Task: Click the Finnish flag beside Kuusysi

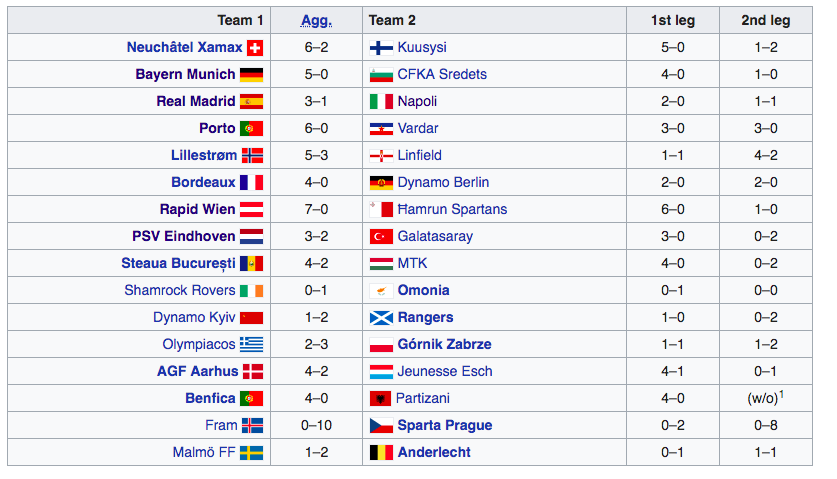Action: point(381,48)
